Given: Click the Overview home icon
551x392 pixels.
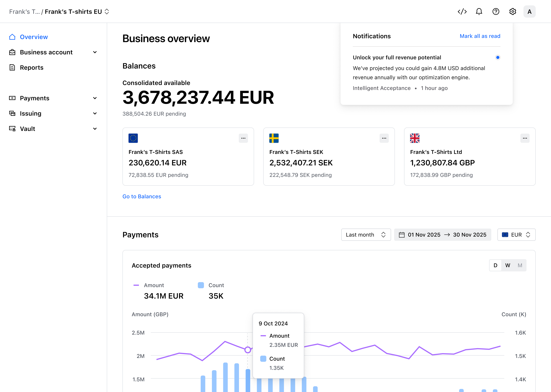Looking at the screenshot, I should [x=12, y=37].
